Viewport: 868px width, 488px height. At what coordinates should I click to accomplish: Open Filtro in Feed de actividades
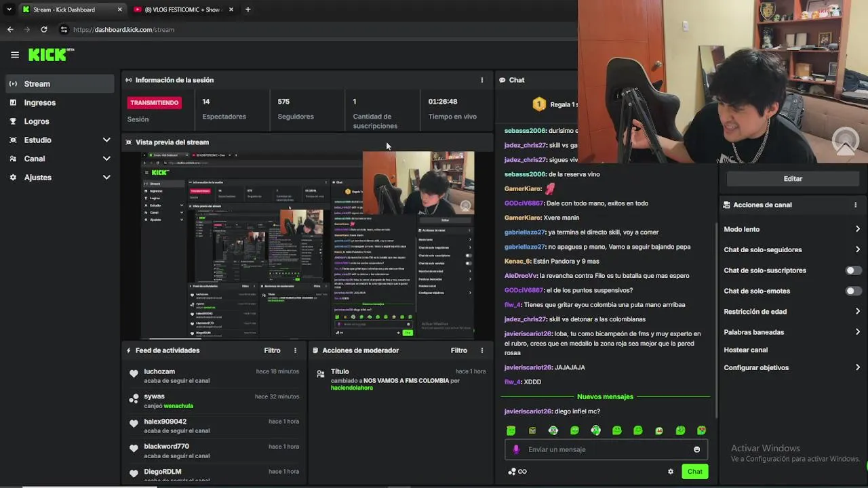click(272, 350)
